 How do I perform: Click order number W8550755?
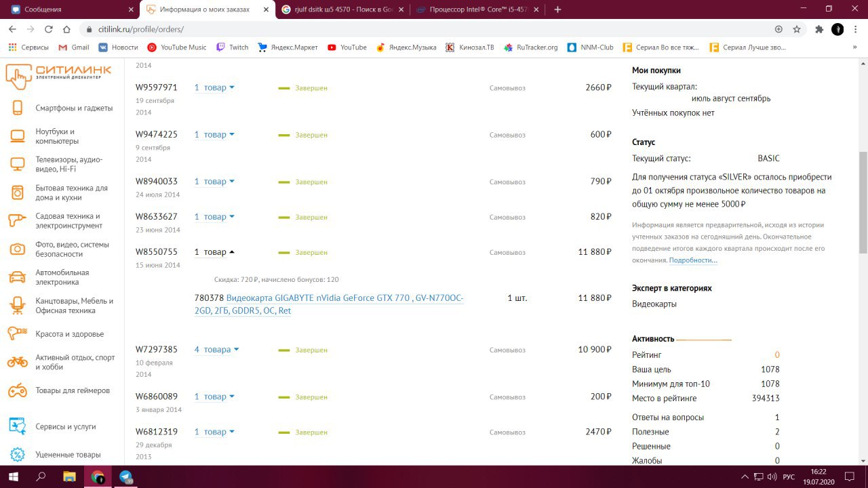157,252
